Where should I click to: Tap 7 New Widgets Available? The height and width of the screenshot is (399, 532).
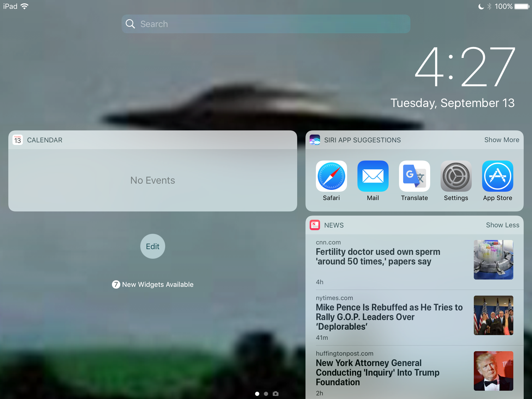point(153,284)
